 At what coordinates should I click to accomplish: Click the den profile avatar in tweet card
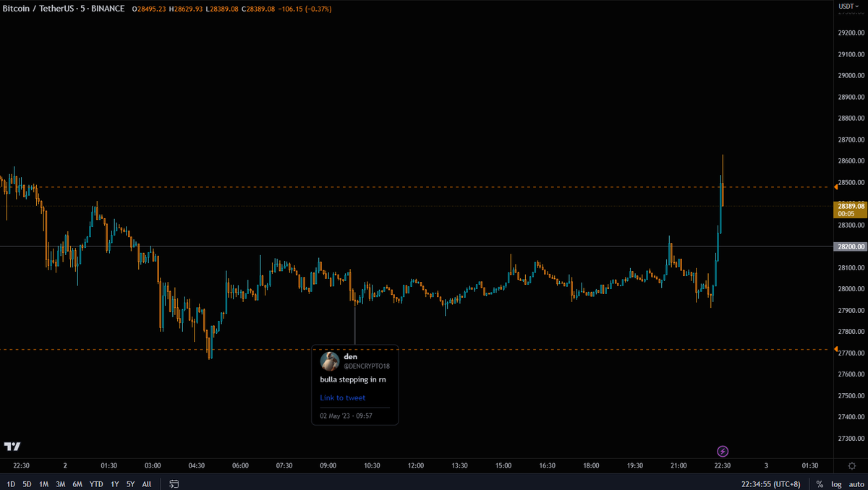tap(330, 361)
